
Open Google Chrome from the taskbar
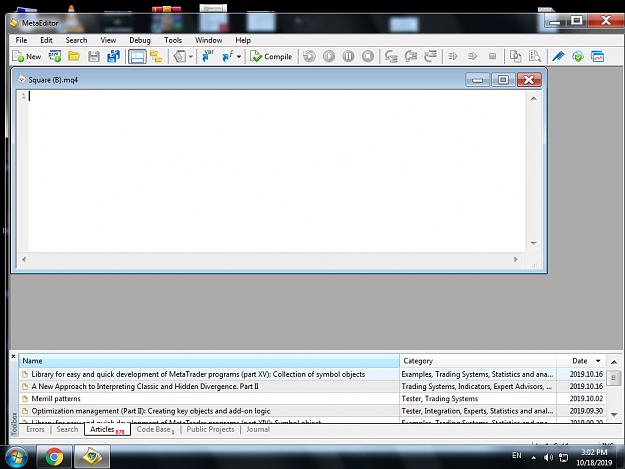[54, 457]
